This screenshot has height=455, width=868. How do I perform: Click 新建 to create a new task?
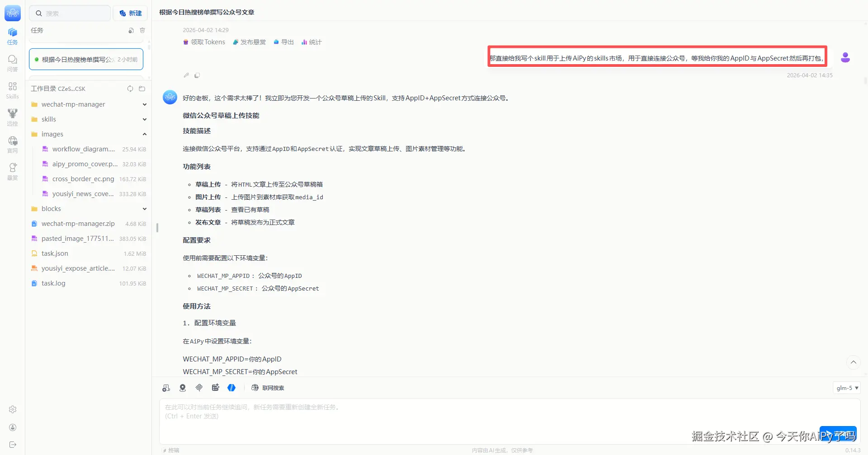(x=130, y=13)
